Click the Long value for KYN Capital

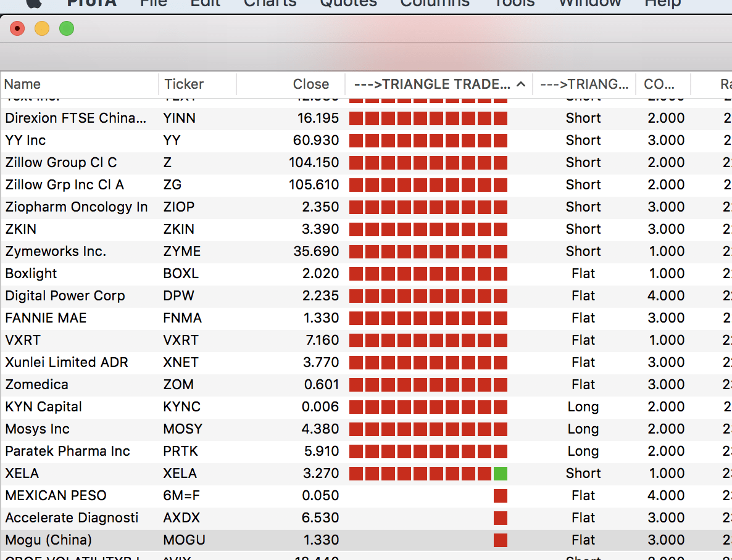[583, 407]
